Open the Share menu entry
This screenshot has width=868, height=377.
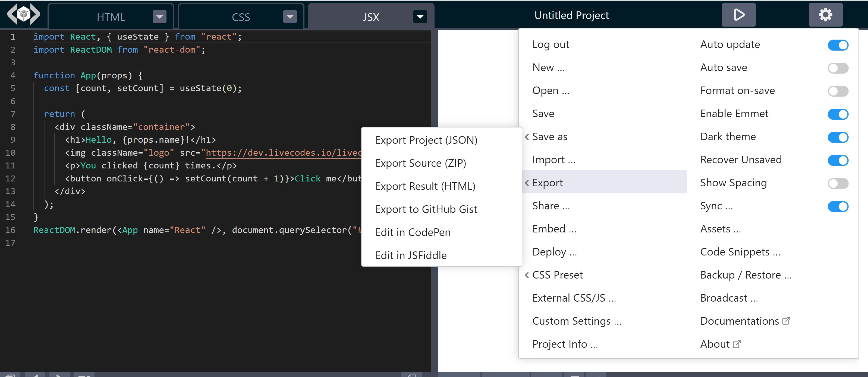point(551,205)
